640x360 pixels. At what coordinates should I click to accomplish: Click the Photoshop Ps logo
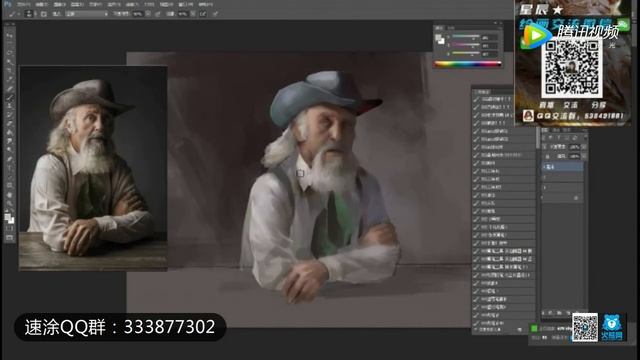(7, 4)
